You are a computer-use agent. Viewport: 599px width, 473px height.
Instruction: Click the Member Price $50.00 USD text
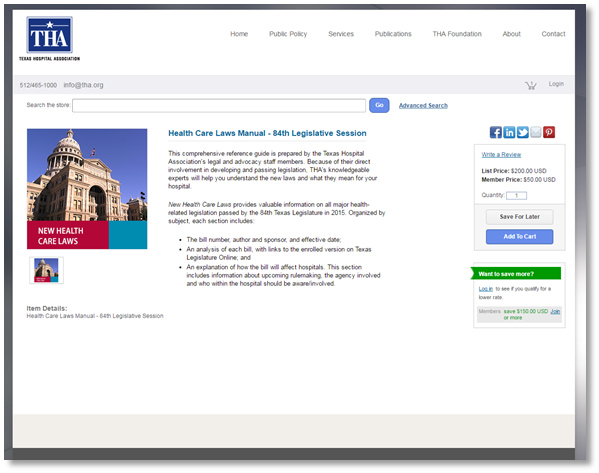518,180
